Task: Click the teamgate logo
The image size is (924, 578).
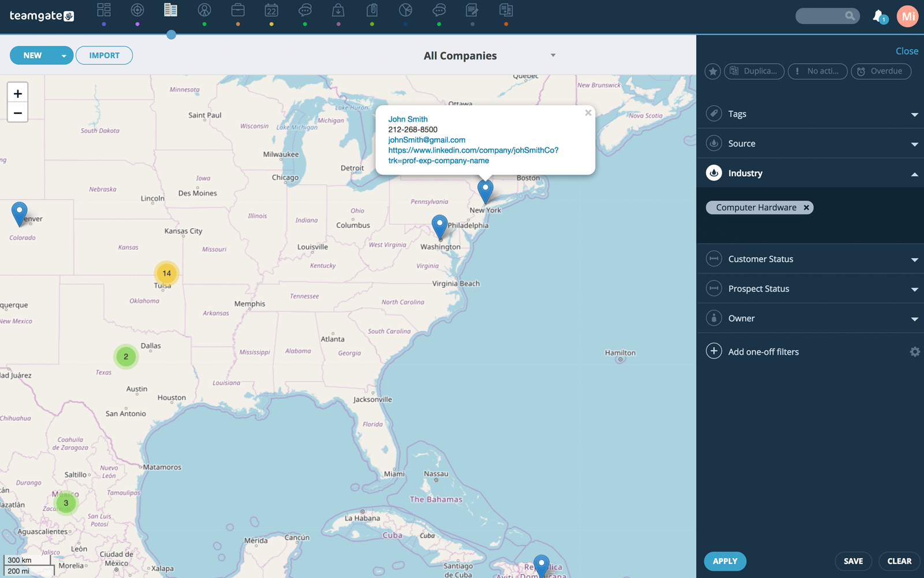Action: (42, 16)
